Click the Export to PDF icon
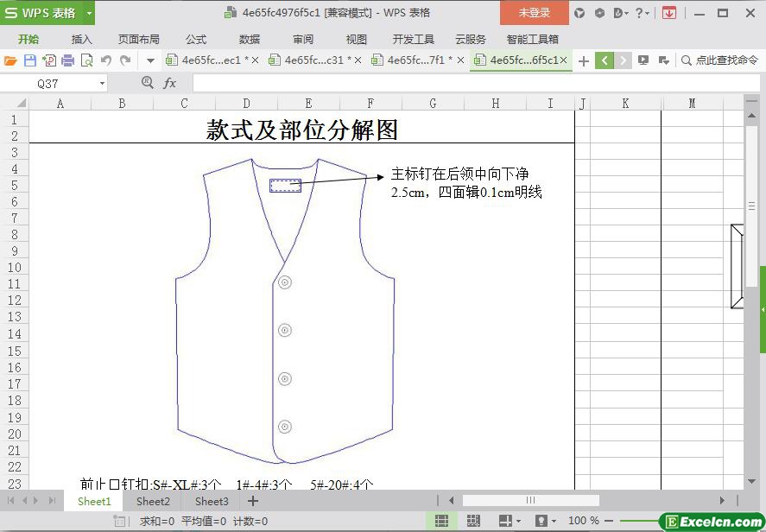Viewport: 766px width, 532px height. (x=49, y=60)
